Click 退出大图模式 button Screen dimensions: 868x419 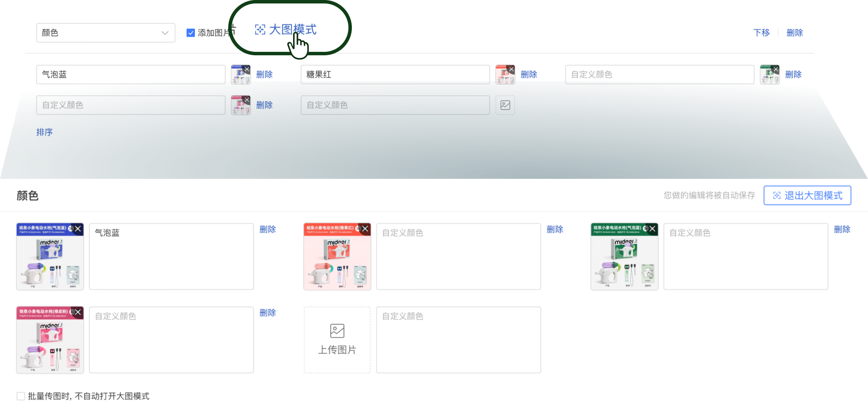tap(807, 195)
